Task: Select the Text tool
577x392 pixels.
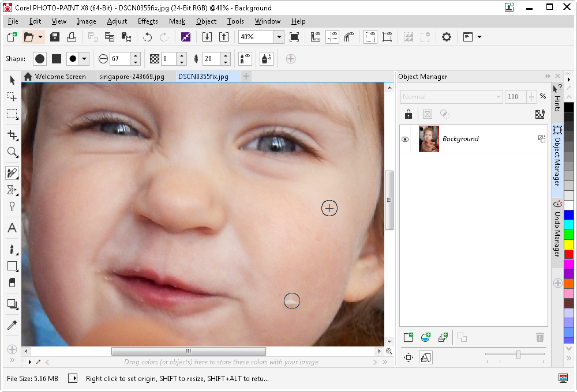Action: tap(12, 228)
